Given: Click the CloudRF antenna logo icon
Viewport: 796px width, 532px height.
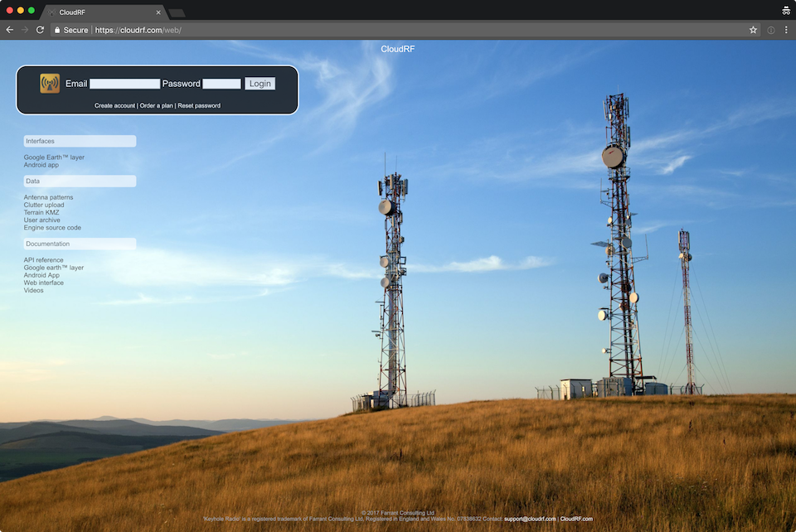Looking at the screenshot, I should pyautogui.click(x=49, y=83).
